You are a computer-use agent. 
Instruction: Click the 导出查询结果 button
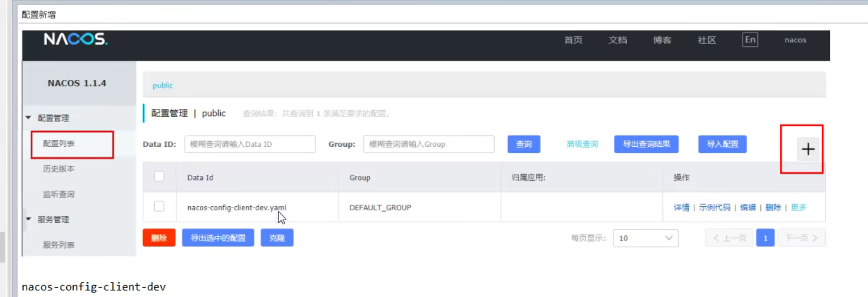[647, 144]
